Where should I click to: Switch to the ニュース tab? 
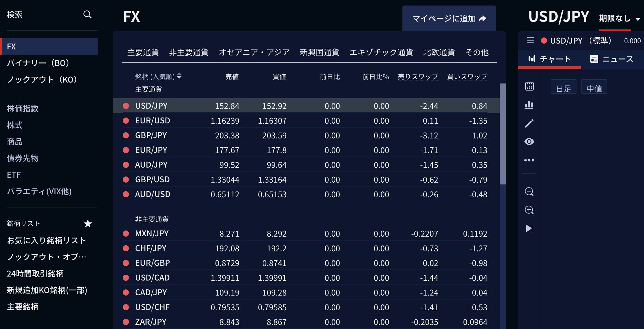click(611, 59)
